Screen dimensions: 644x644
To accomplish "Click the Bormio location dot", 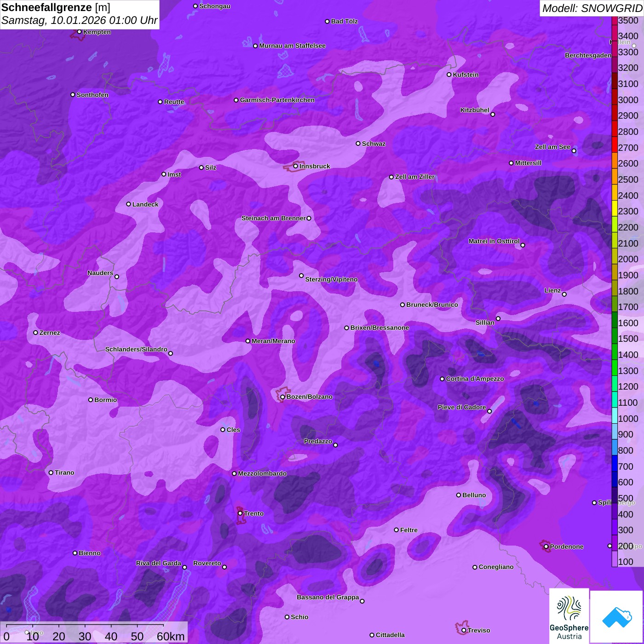I will (x=91, y=400).
